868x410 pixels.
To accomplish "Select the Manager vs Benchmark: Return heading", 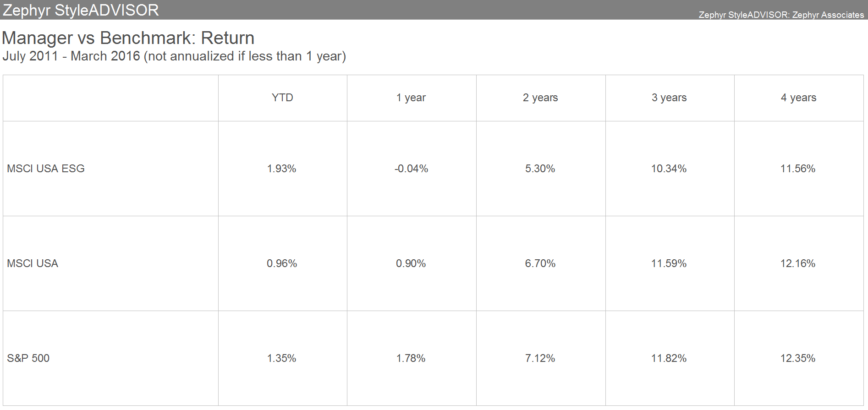I will pos(128,38).
